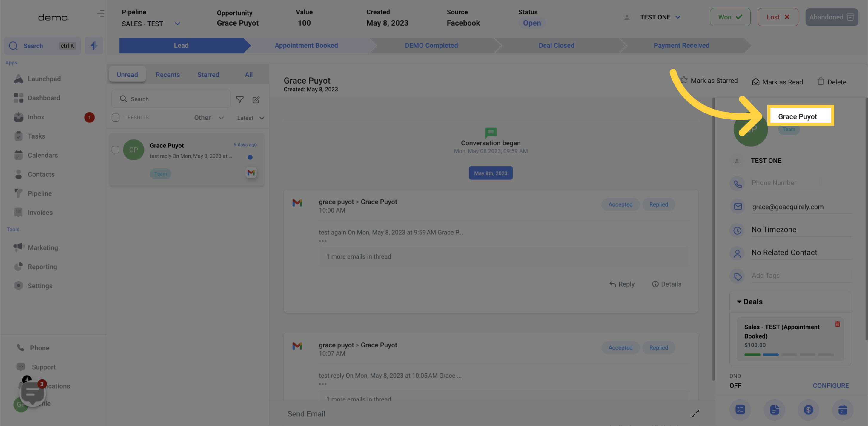Open the Pipeline SALES - TEST dropdown
This screenshot has height=426, width=868.
(x=151, y=24)
